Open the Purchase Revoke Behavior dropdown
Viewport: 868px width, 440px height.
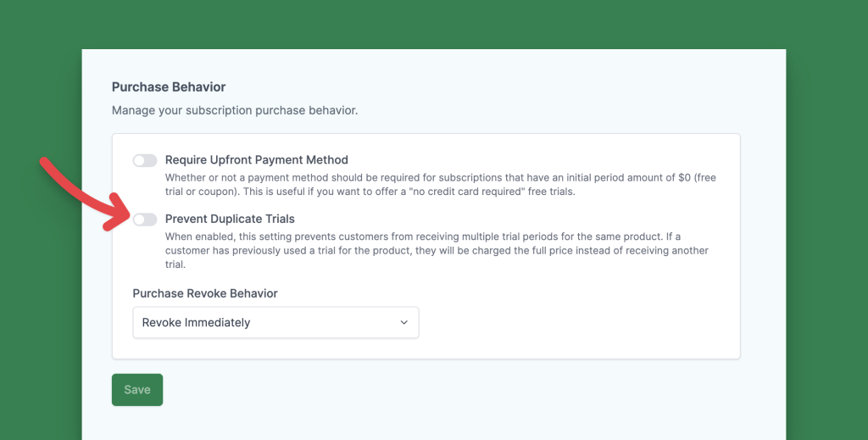click(x=275, y=322)
